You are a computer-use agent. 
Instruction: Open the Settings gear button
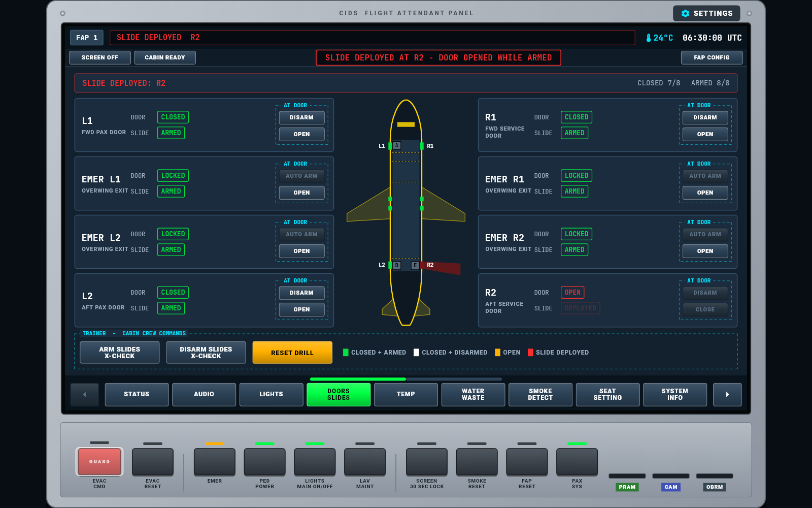(706, 13)
